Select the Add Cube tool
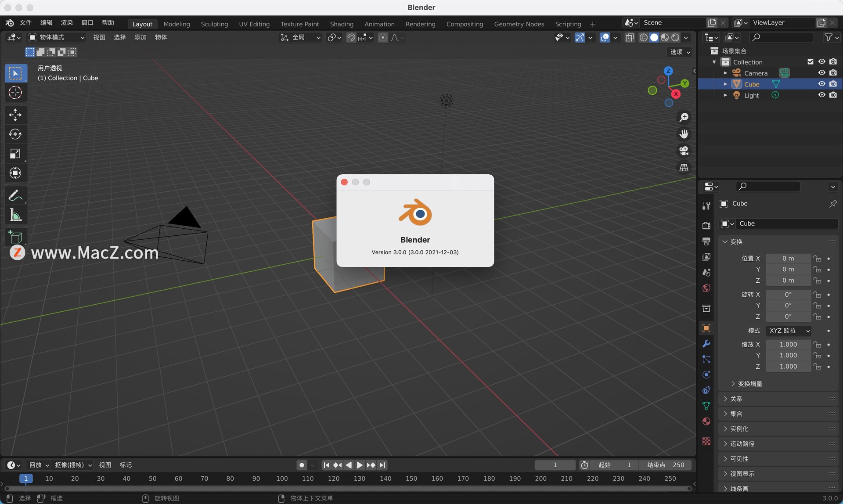 pos(15,237)
